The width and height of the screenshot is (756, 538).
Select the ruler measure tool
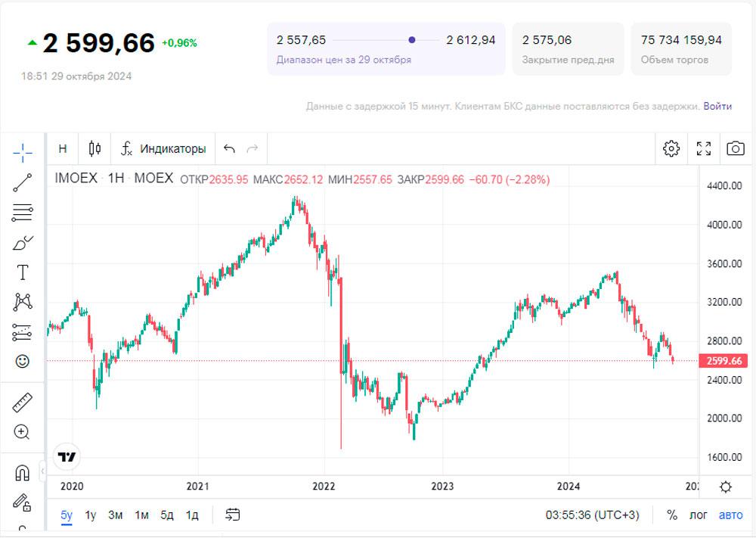tap(23, 403)
